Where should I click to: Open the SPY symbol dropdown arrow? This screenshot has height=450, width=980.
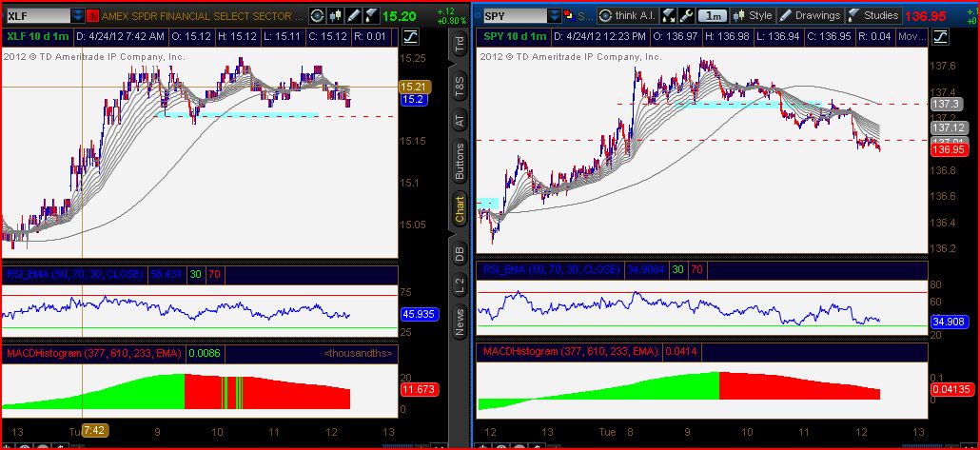pos(554,15)
